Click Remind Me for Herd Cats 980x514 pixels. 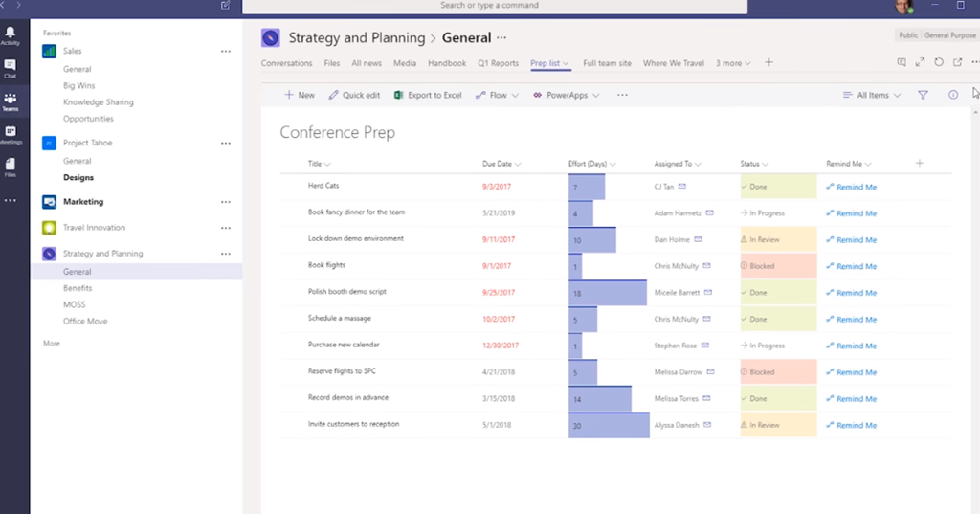click(x=851, y=187)
